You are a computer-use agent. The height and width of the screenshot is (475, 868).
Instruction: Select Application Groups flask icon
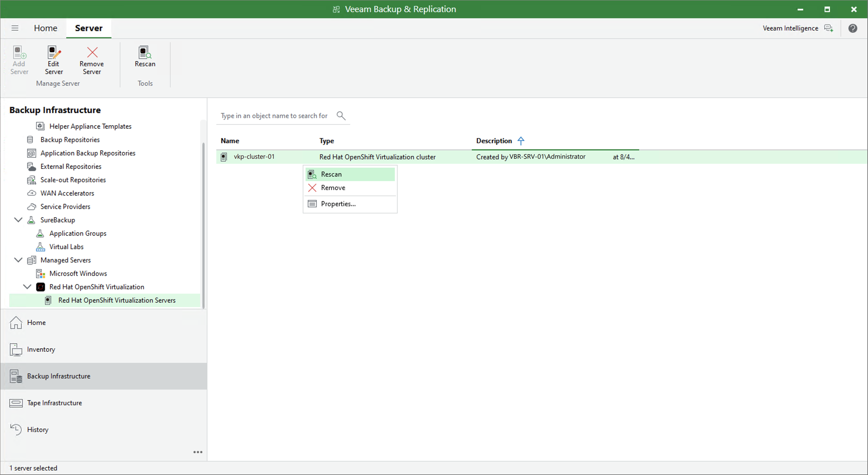point(40,233)
